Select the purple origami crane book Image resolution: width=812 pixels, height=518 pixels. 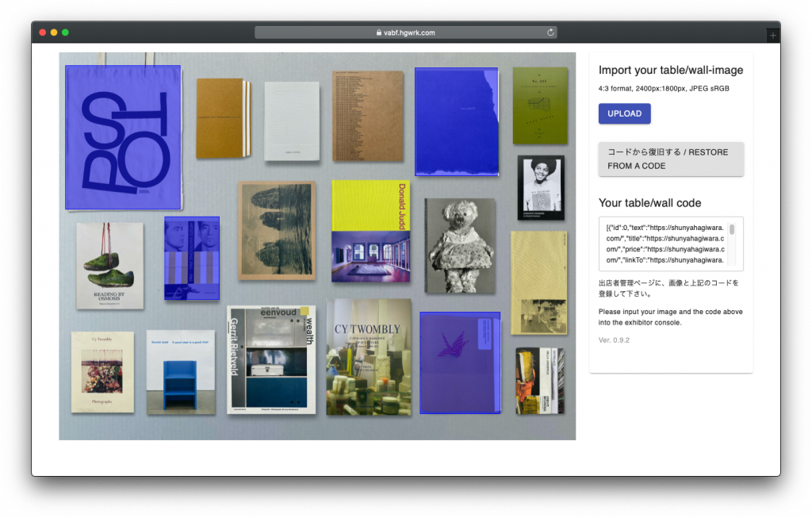[461, 363]
